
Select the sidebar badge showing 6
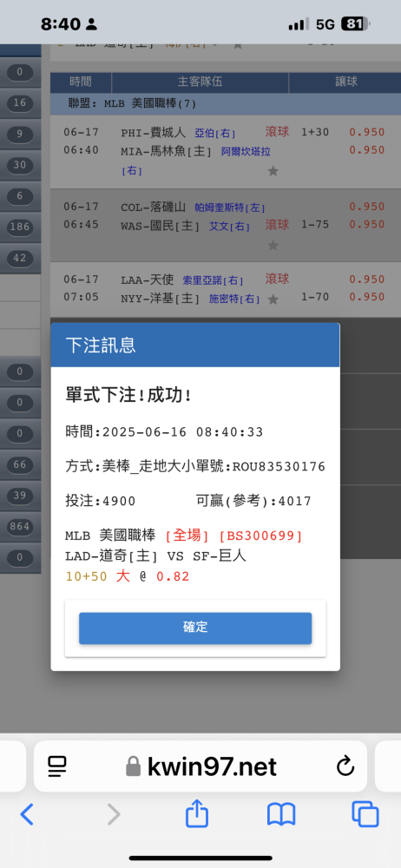20,195
